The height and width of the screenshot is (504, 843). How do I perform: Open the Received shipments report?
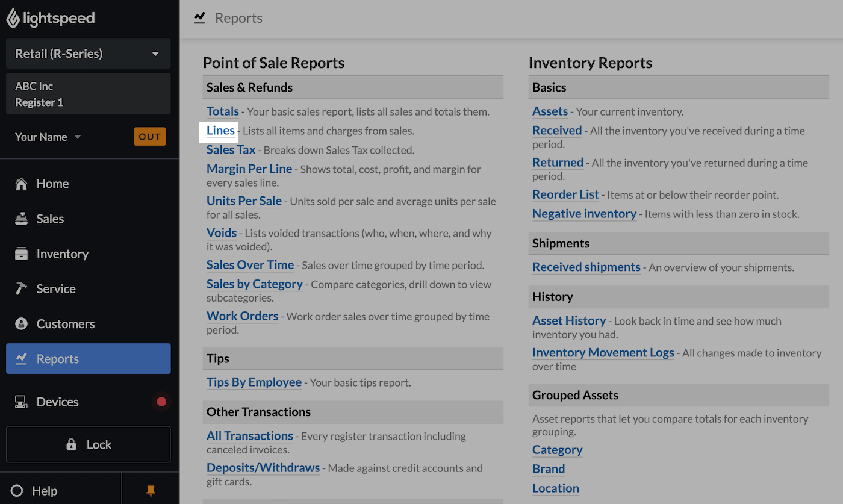(586, 267)
